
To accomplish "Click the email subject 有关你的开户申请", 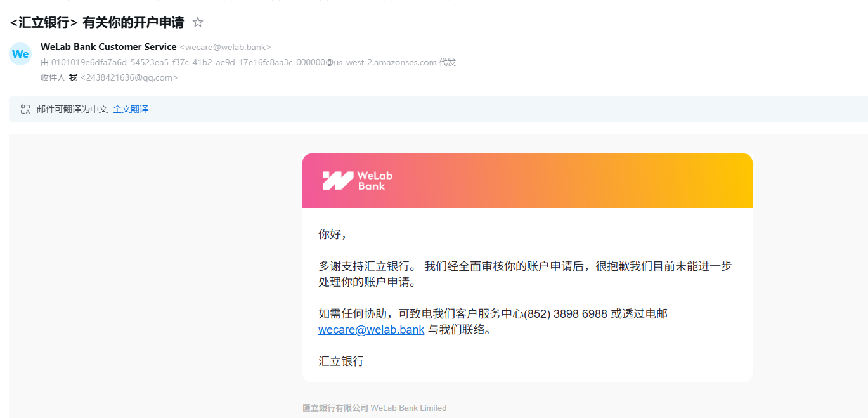I will pos(97,23).
